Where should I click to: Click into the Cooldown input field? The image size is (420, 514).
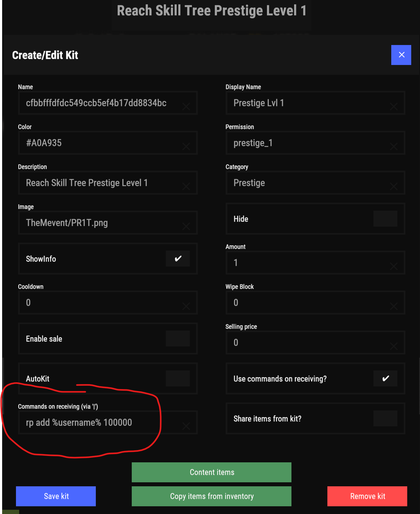point(101,303)
